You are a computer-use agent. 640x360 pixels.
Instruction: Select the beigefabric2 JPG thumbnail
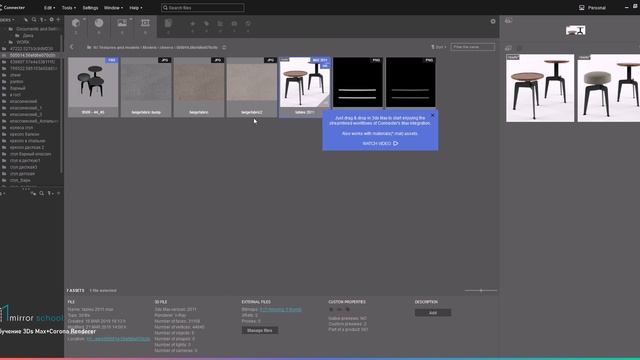[252, 87]
